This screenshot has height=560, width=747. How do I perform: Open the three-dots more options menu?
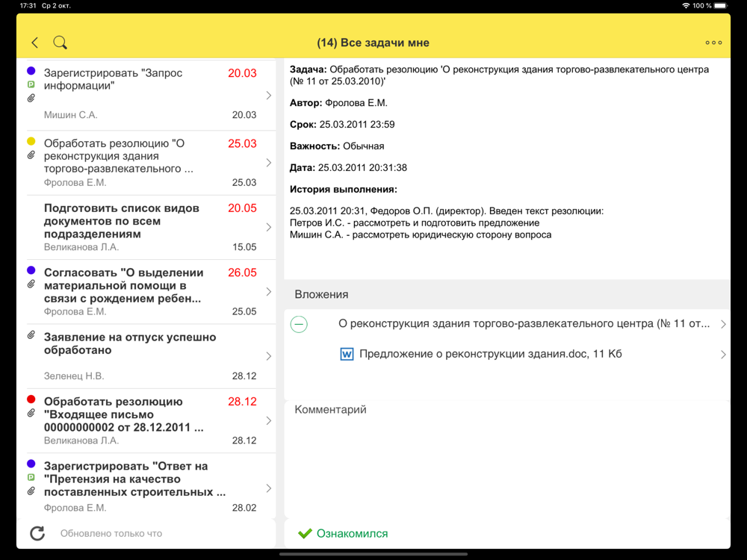(x=713, y=43)
